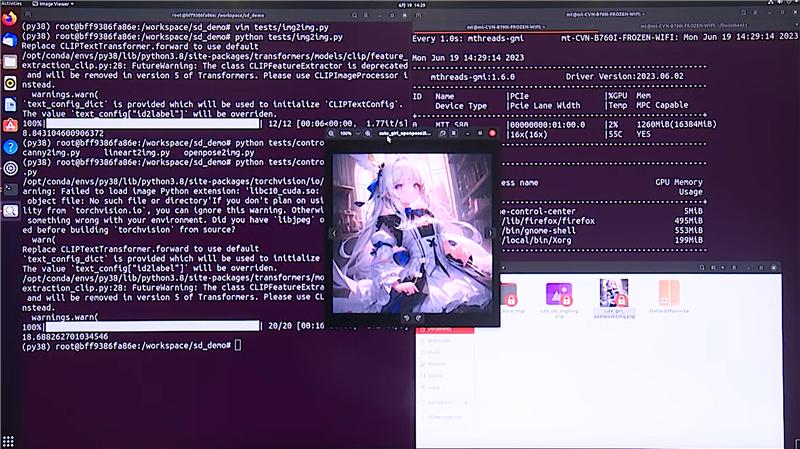Viewport: 800px width, 449px height.
Task: Go to the next image in the viewer
Action: pyautogui.click(x=490, y=234)
